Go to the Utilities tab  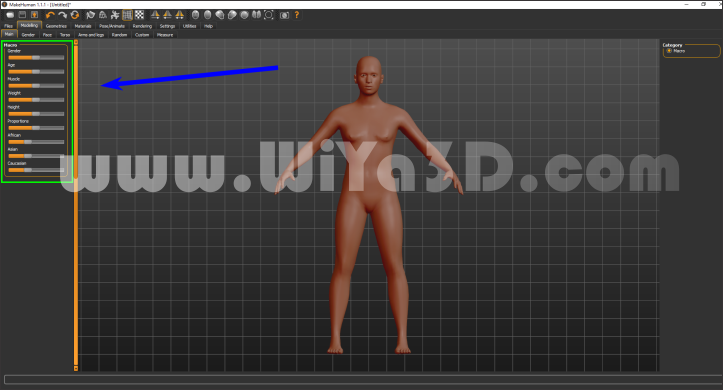pos(190,26)
